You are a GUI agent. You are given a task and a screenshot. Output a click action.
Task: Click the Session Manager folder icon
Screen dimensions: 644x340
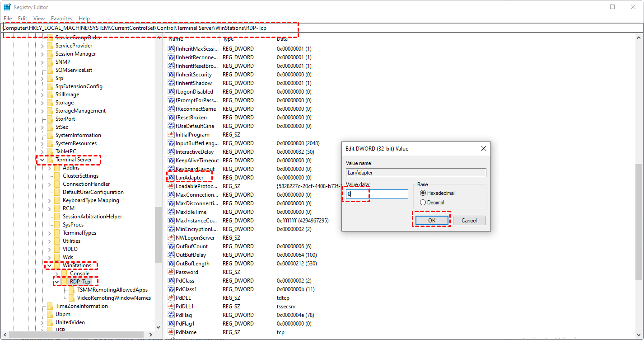click(x=50, y=54)
